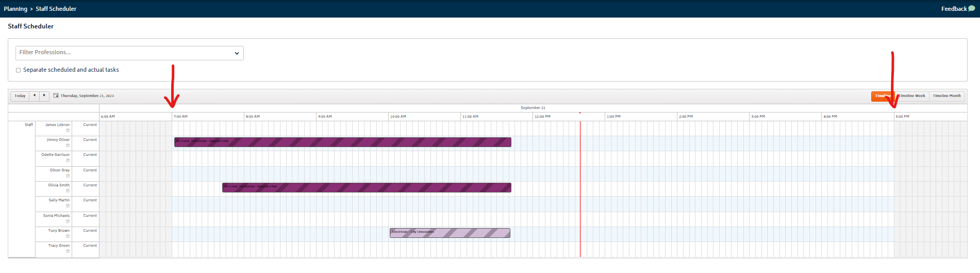Image resolution: width=980 pixels, height=273 pixels.
Task: Expand the Filter Professions dropdown arrow
Action: (x=237, y=53)
